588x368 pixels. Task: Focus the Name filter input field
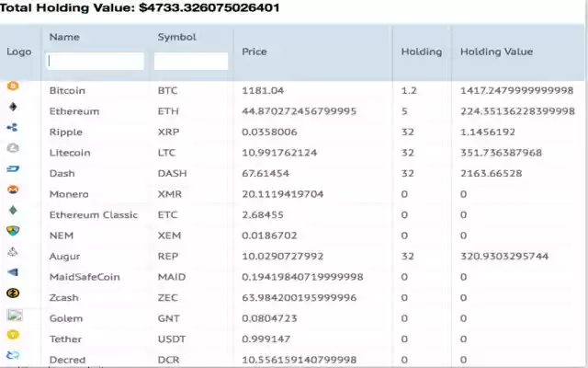pos(96,61)
